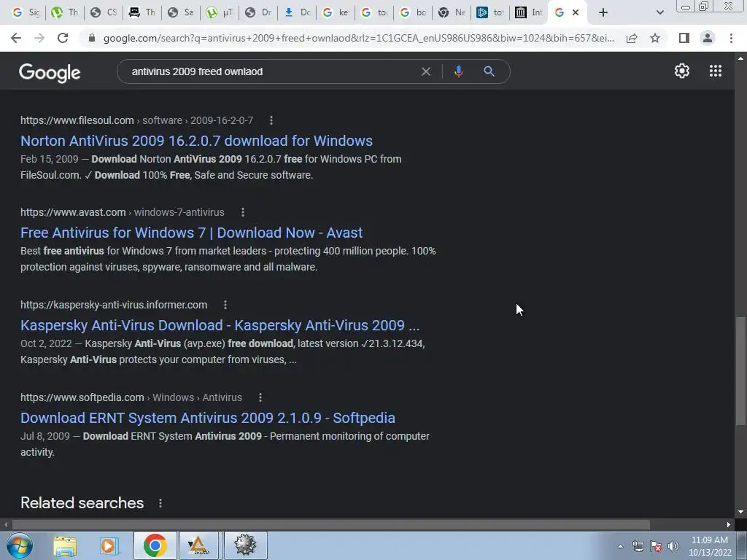Open the Windows Start menu
This screenshot has width=747, height=560.
[x=20, y=545]
